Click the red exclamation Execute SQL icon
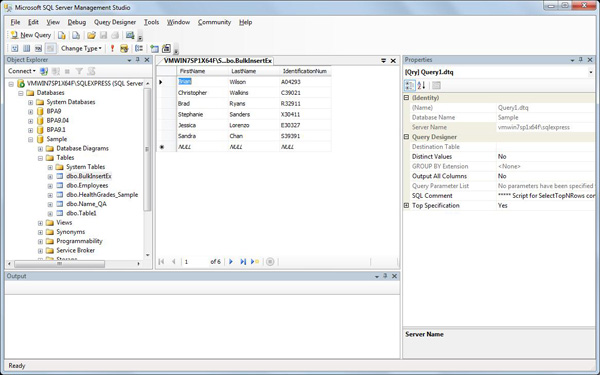Image resolution: width=600 pixels, height=375 pixels. click(x=112, y=49)
